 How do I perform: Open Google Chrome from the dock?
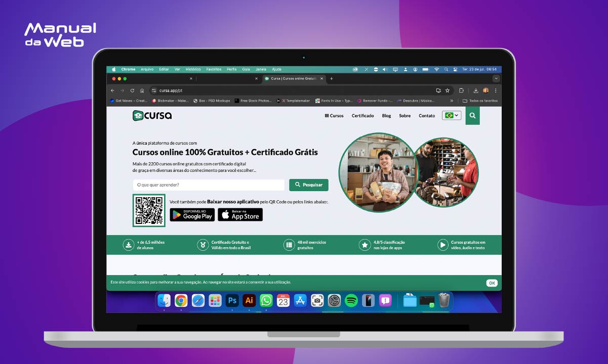tap(181, 300)
